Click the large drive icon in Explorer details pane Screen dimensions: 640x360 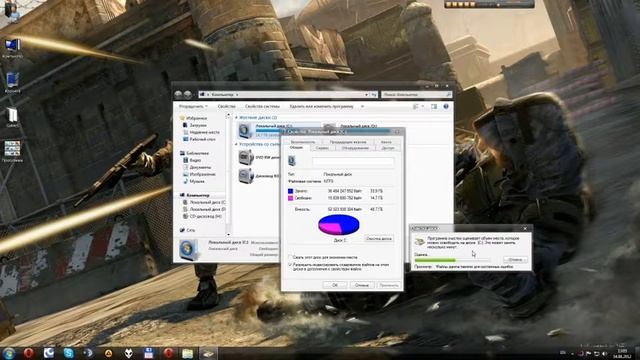tap(188, 249)
